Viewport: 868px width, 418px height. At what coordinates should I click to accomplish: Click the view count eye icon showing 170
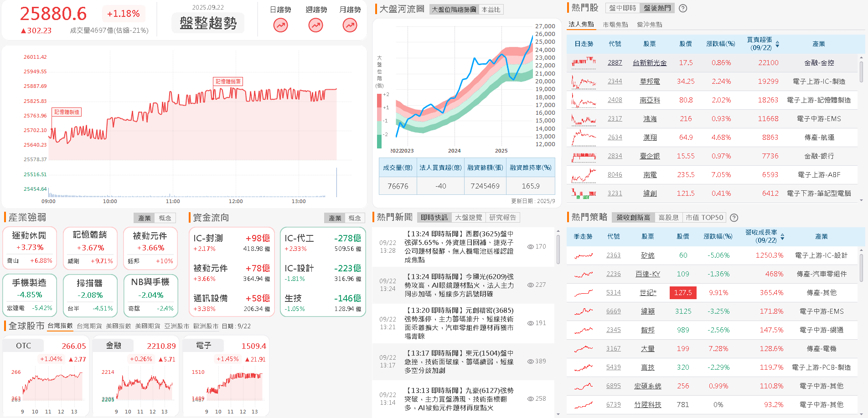pos(531,247)
